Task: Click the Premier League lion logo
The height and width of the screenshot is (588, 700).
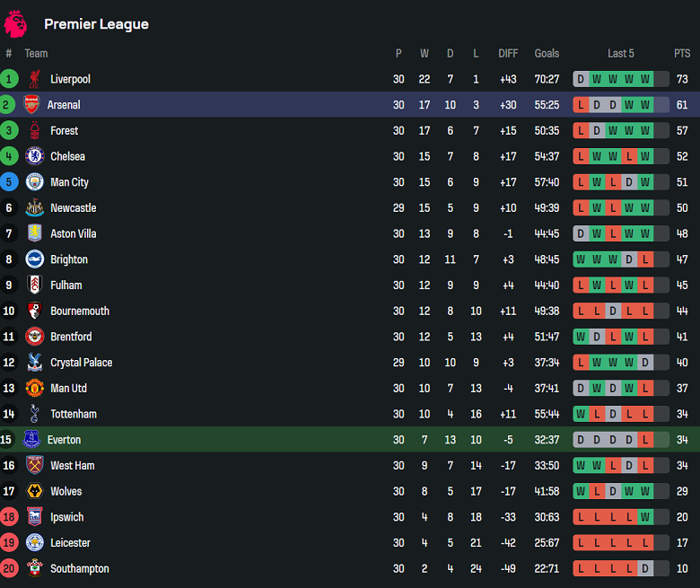Action: coord(15,24)
